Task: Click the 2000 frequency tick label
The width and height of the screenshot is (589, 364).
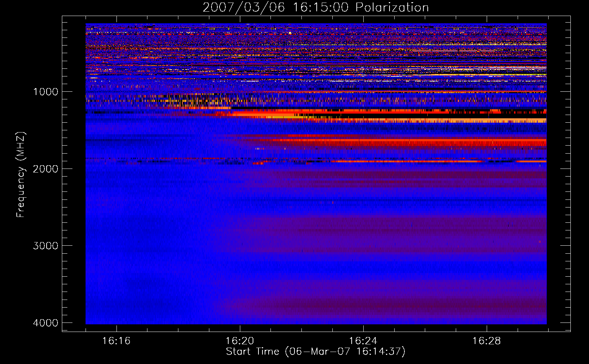Action: pos(46,169)
